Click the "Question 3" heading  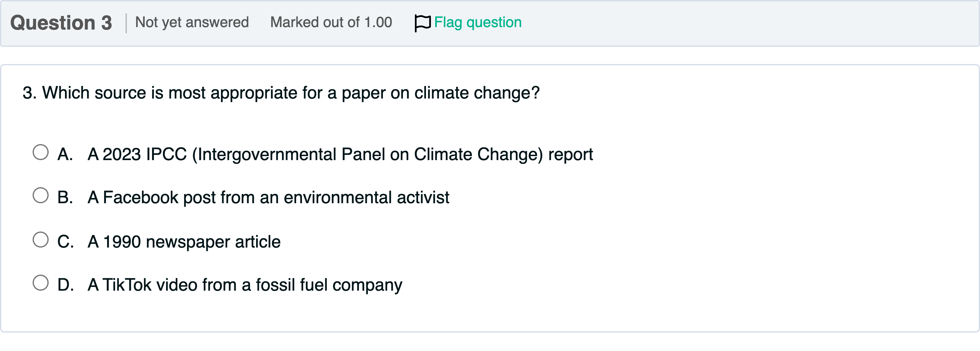point(61,23)
